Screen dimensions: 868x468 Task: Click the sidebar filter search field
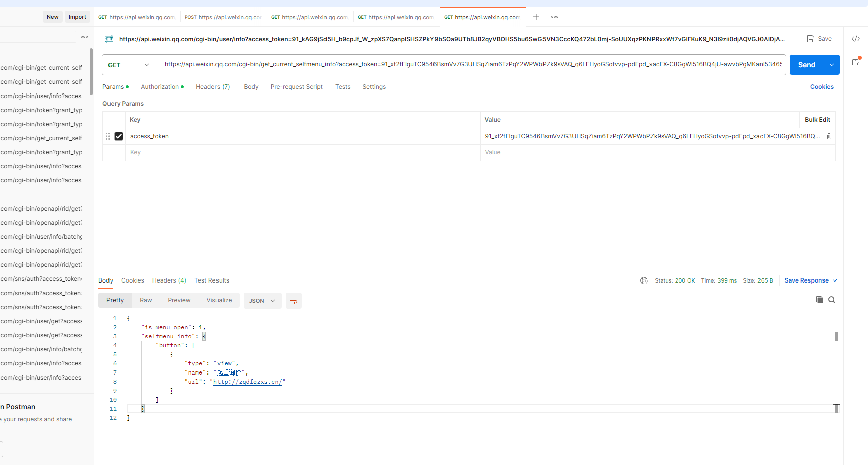tap(38, 37)
